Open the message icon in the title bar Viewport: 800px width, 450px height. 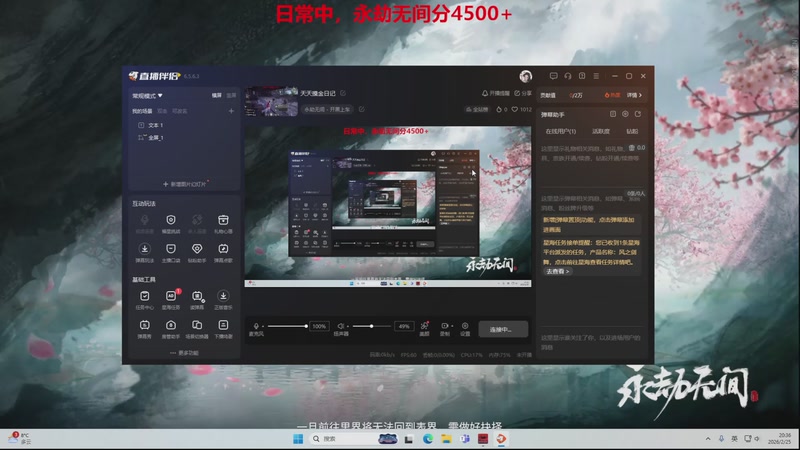pos(554,76)
